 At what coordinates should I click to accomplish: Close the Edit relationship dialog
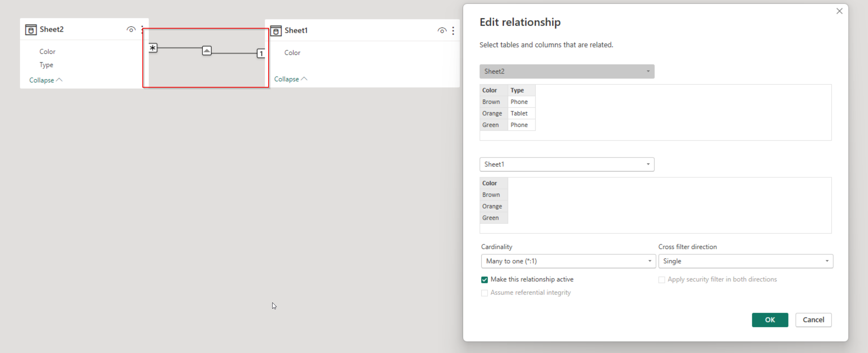(839, 11)
